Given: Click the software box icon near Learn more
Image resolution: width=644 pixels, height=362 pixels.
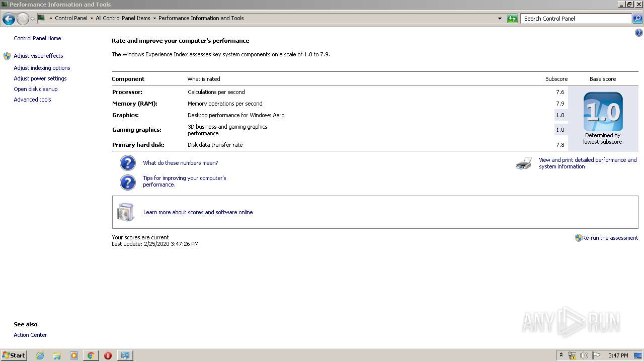Looking at the screenshot, I should click(x=126, y=212).
